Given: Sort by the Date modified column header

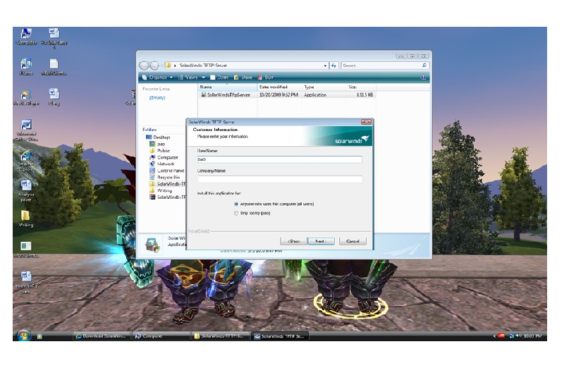Looking at the screenshot, I should [279, 87].
